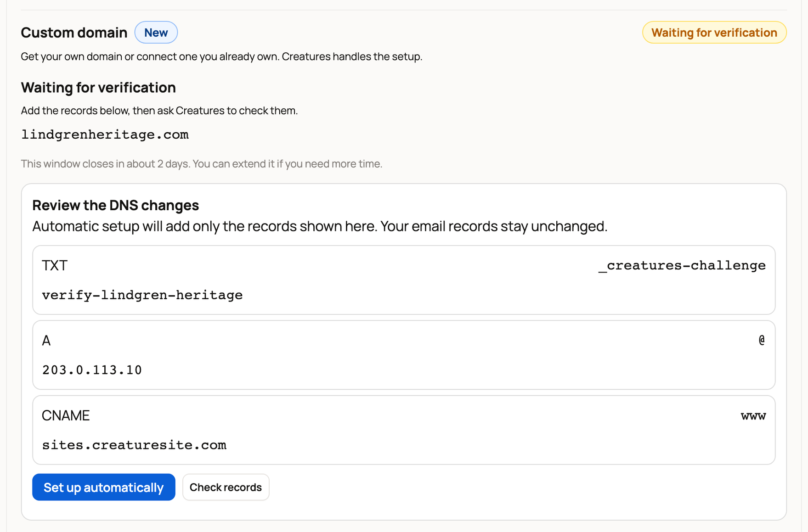Select the sites.creaturesite.com CNAME value
Viewport: 808px width, 532px height.
(134, 445)
